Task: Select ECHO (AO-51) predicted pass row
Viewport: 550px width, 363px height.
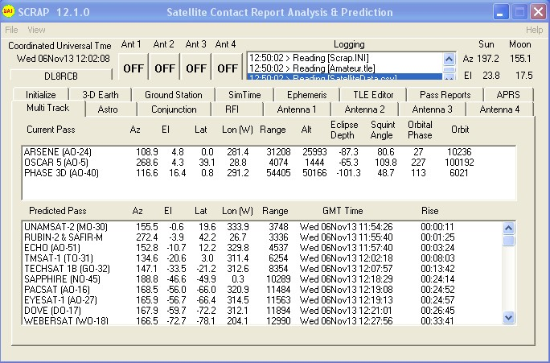Action: pyautogui.click(x=262, y=248)
